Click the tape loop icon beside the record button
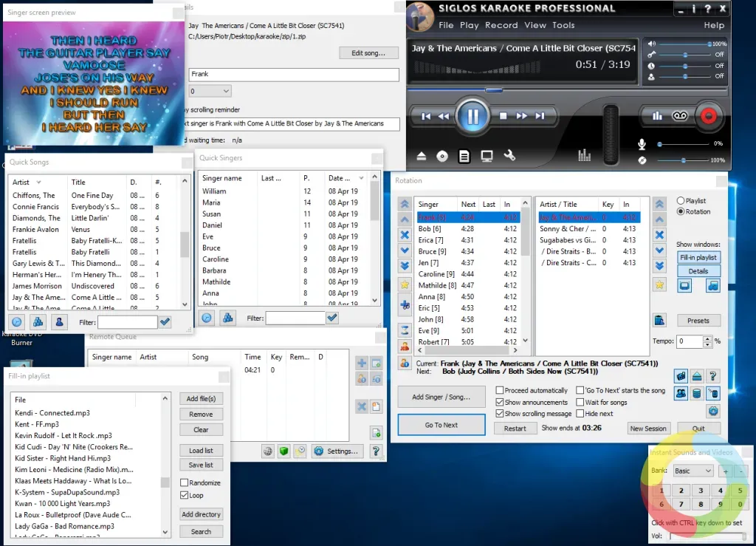The image size is (756, 546). (x=680, y=116)
